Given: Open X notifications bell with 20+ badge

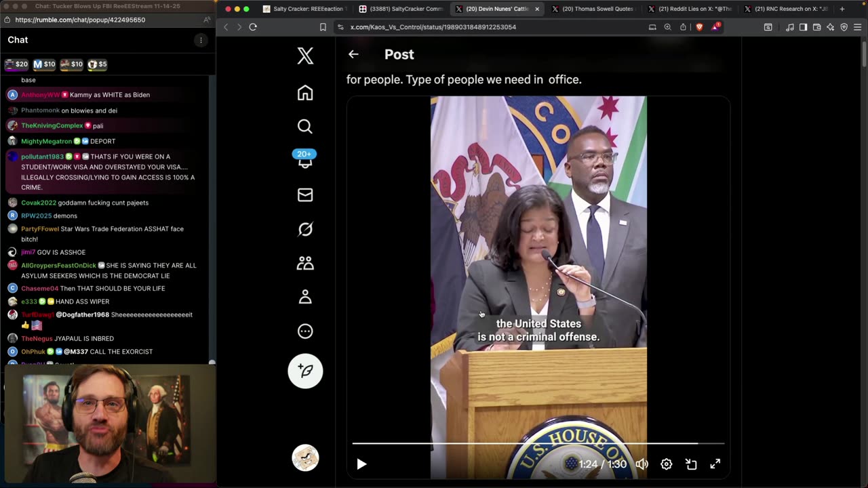Looking at the screenshot, I should point(305,159).
